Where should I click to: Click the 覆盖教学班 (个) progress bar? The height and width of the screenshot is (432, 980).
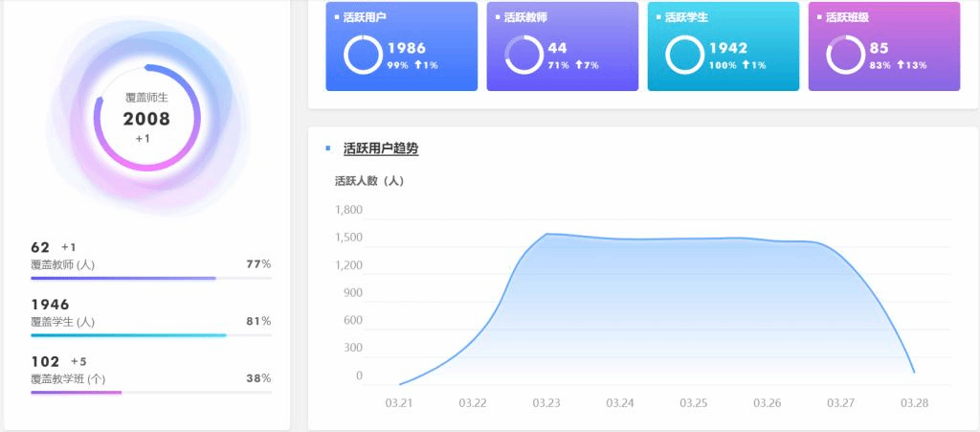point(151,393)
